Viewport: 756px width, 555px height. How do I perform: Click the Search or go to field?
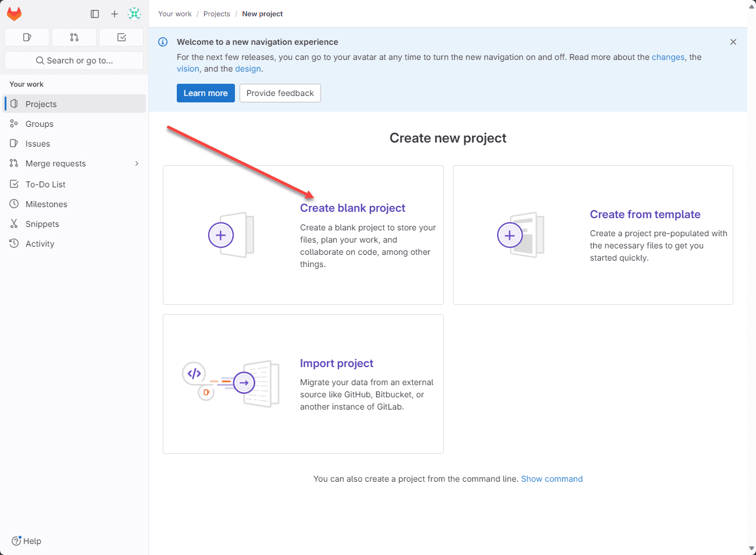coord(74,61)
